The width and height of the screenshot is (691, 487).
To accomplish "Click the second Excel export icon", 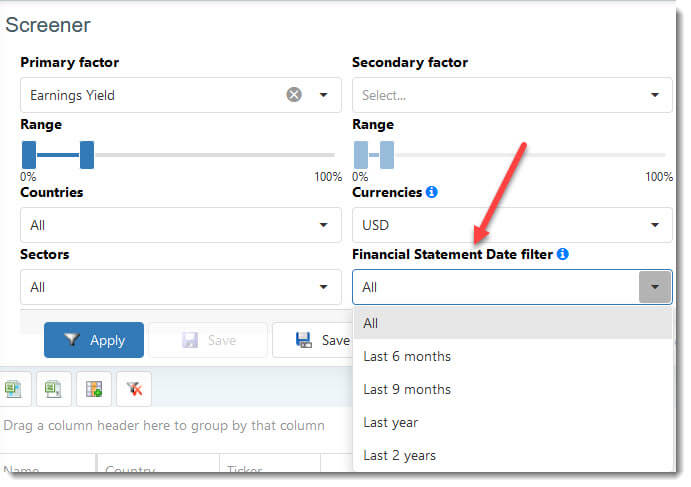I will pos(54,389).
